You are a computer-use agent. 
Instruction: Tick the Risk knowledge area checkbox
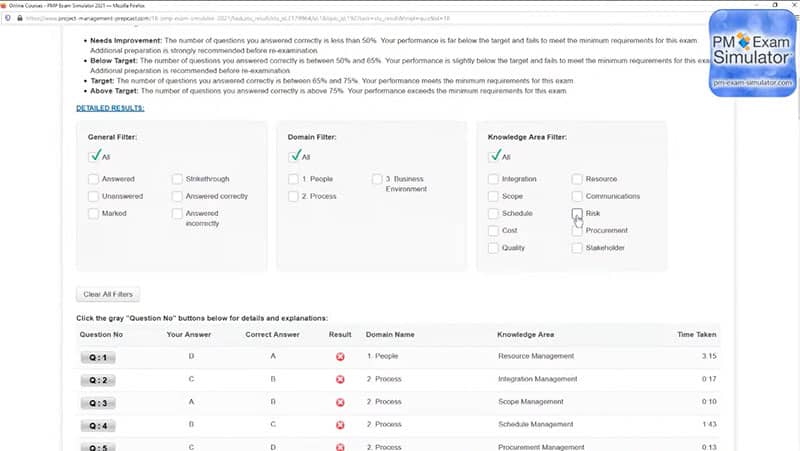[x=577, y=213]
